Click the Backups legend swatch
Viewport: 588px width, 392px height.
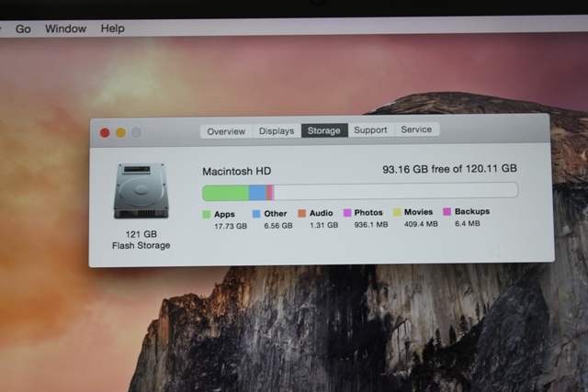point(447,212)
